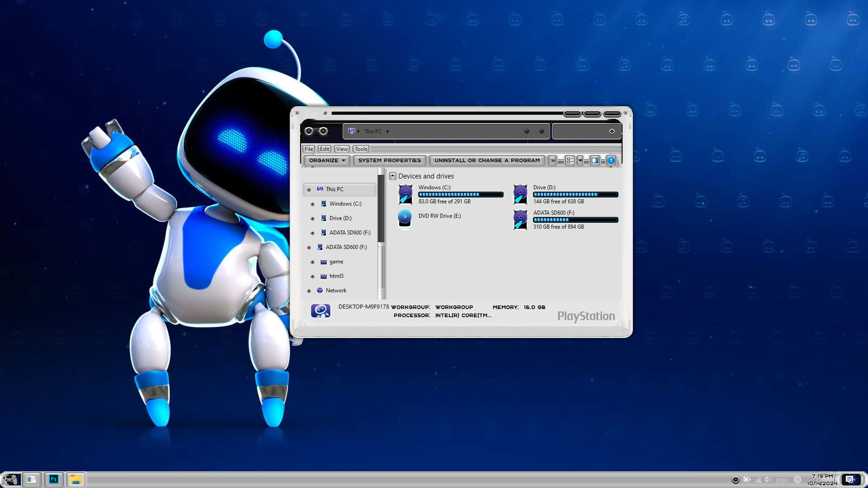Open the File menu
The width and height of the screenshot is (868, 488).
[x=309, y=149]
